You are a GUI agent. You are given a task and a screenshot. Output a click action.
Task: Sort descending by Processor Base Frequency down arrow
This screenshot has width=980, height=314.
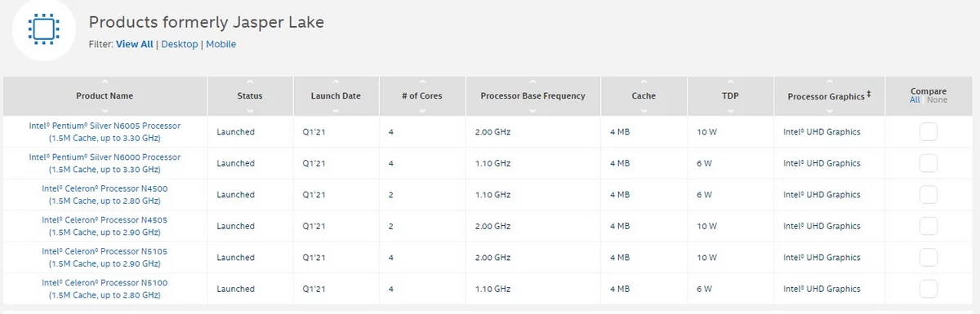click(x=532, y=110)
